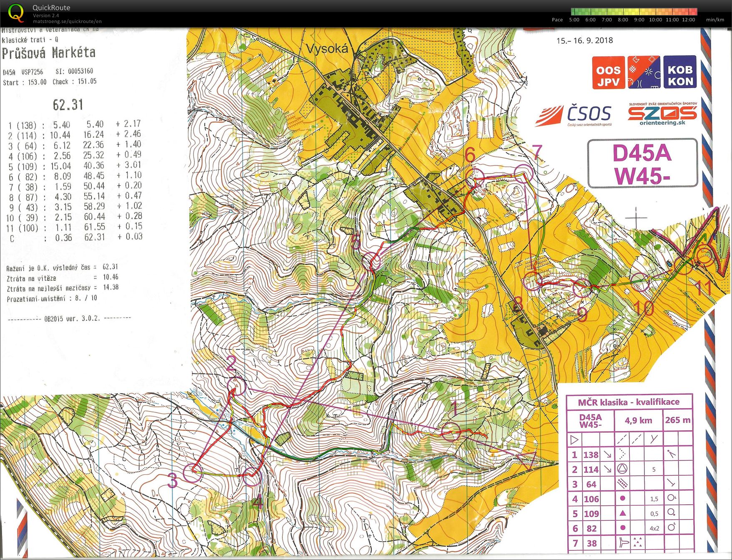Image resolution: width=732 pixels, height=560 pixels.
Task: Click control circle 1 on the map
Action: click(x=450, y=431)
